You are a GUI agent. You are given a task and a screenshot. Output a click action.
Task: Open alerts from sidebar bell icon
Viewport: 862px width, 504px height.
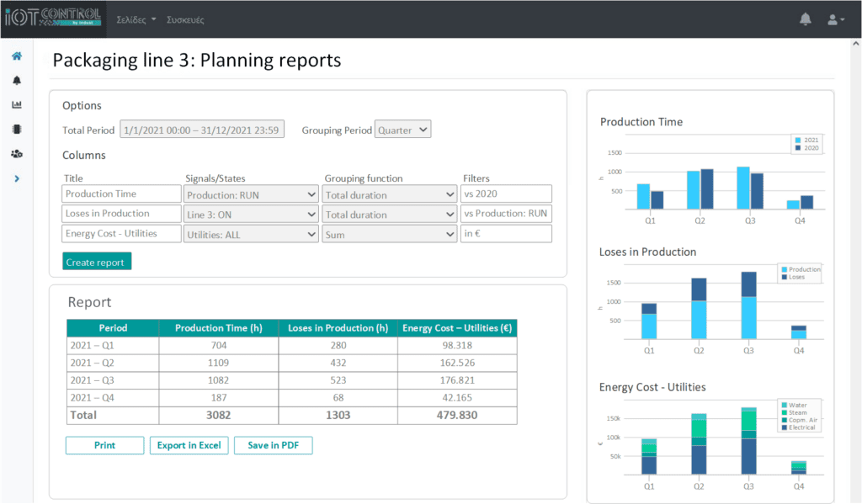(x=17, y=81)
